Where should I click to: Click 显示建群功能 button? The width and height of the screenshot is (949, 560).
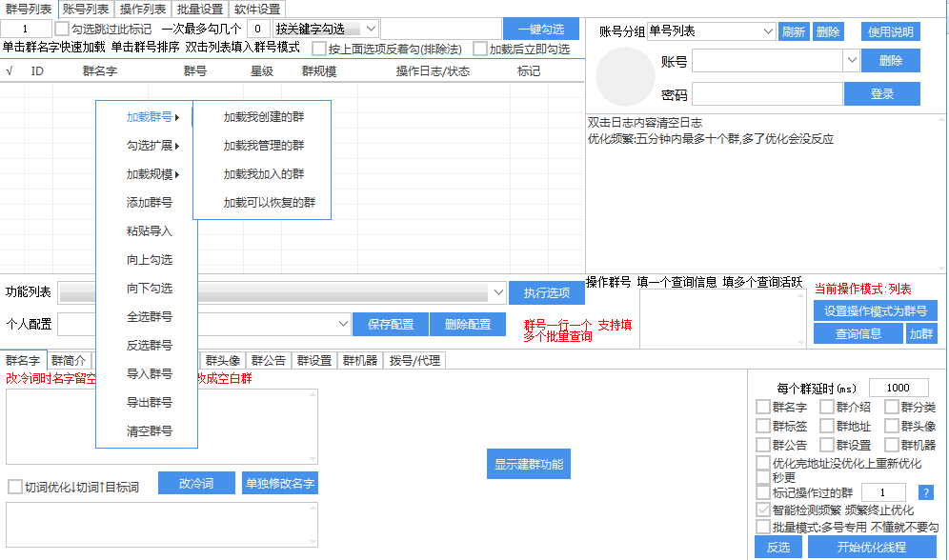pos(529,464)
